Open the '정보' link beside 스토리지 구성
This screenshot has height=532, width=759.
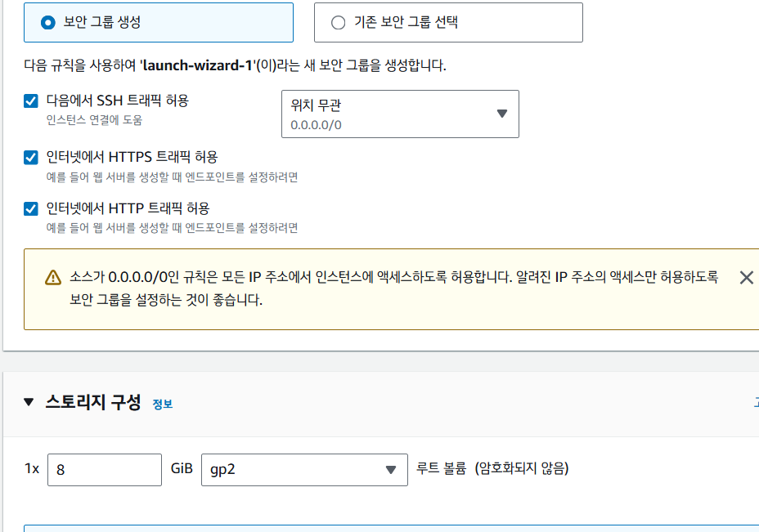(163, 404)
